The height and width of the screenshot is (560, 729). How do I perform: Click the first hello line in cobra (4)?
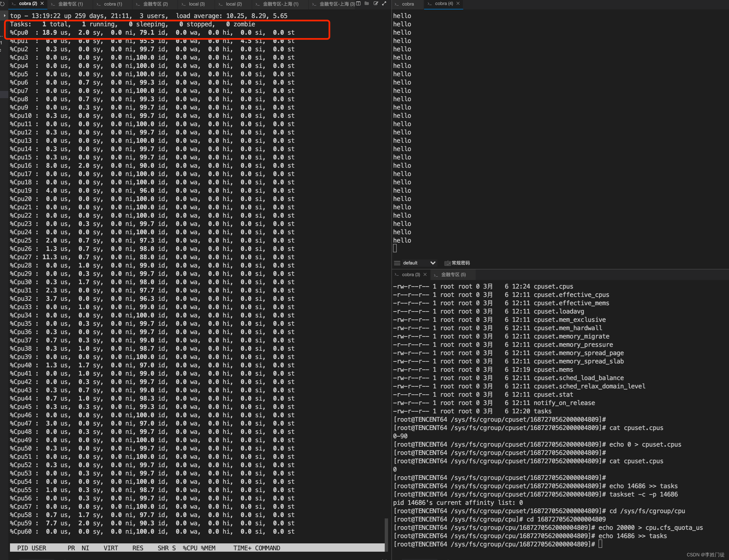pos(402,16)
